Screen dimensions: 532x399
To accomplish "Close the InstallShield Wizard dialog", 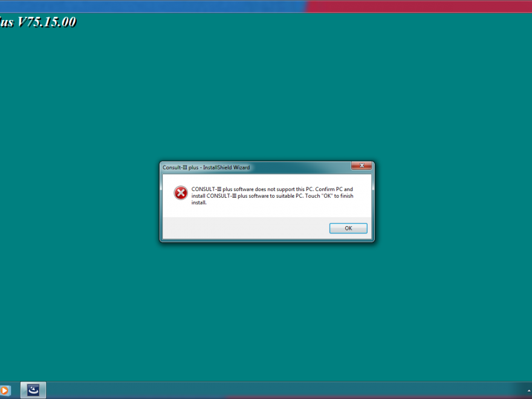I will pos(362,166).
